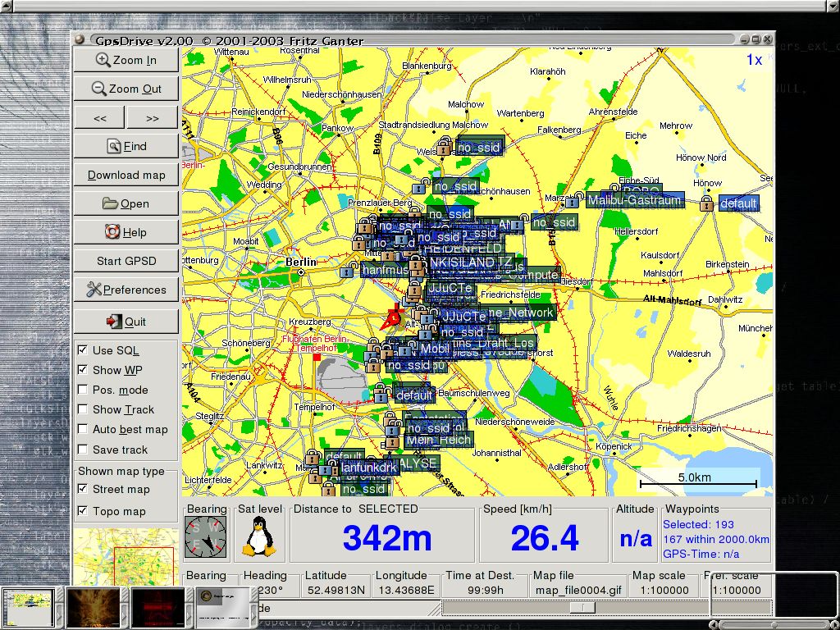Click the >> next scale button
The image size is (840, 630).
pyautogui.click(x=152, y=118)
